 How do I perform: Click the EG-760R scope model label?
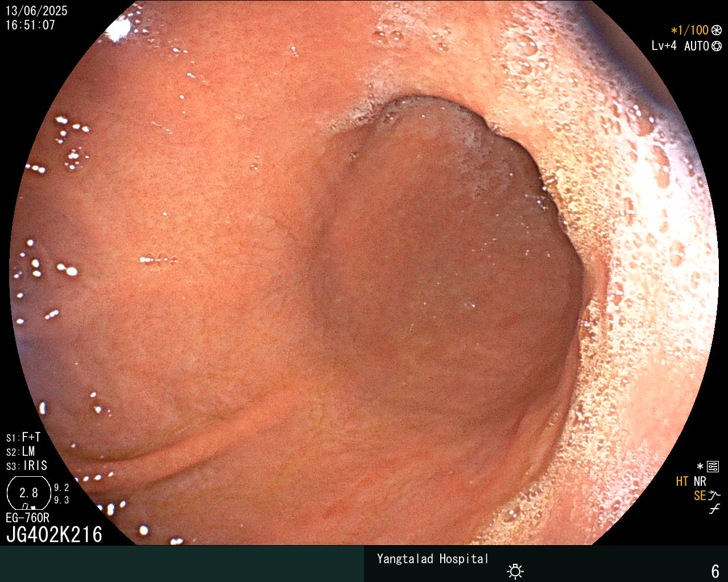pos(27,518)
